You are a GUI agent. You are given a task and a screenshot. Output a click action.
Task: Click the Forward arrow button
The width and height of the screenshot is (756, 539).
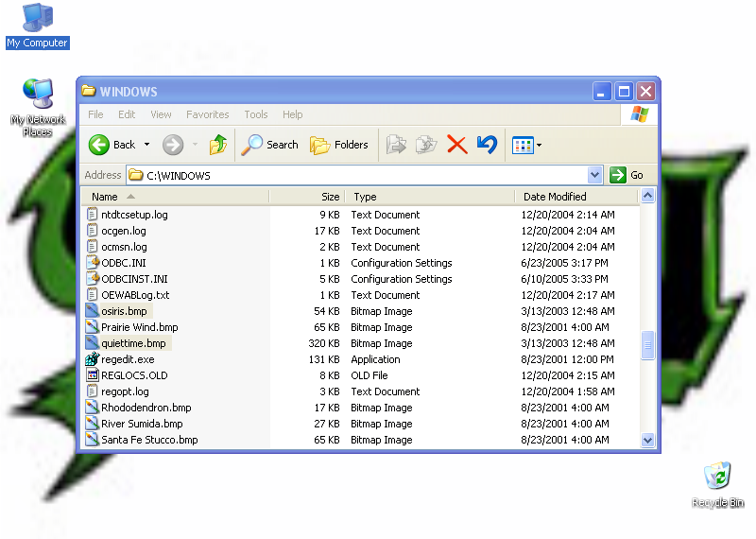(173, 145)
